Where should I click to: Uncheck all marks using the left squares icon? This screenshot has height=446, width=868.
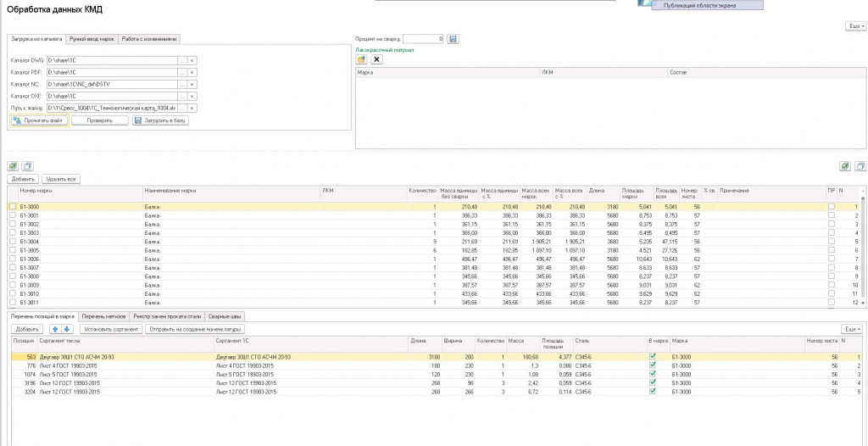(x=27, y=166)
